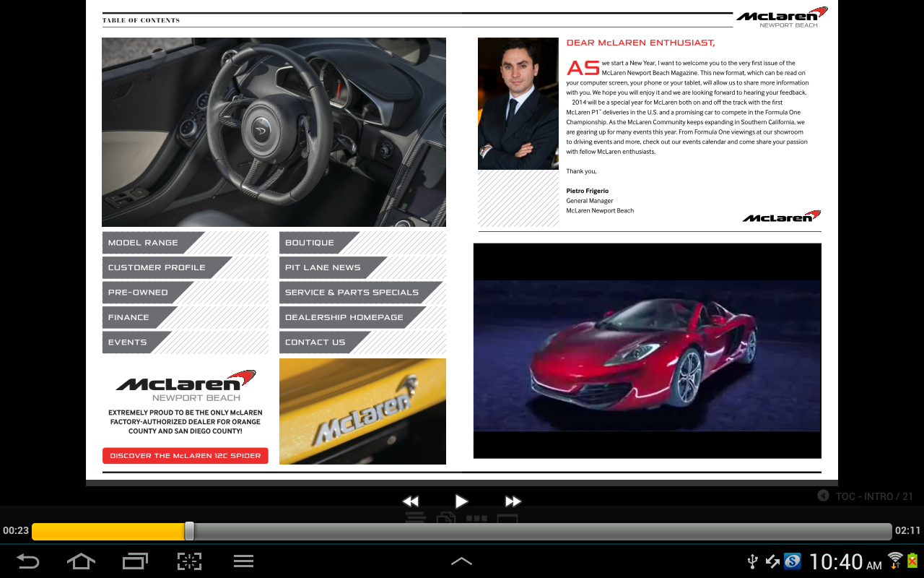This screenshot has width=924, height=578.
Task: Tap the McLaren Newport Beach dealer logo
Action: click(186, 386)
